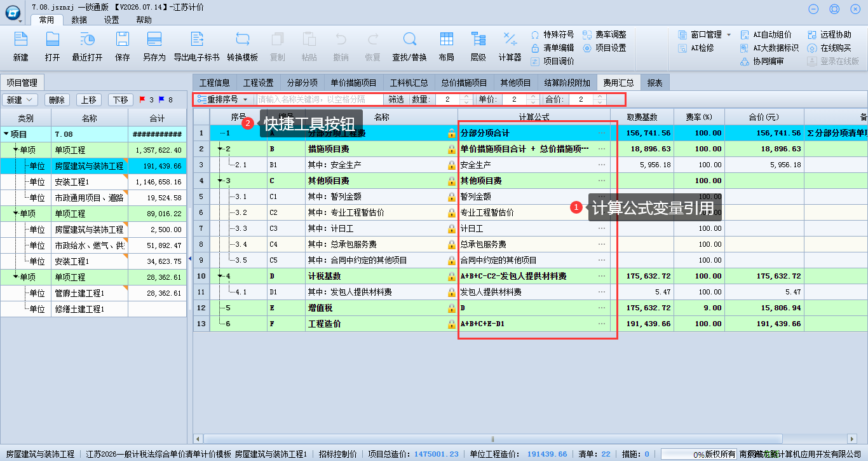Click the 另存为 (Save As) icon
This screenshot has height=461, width=868.
click(x=154, y=46)
